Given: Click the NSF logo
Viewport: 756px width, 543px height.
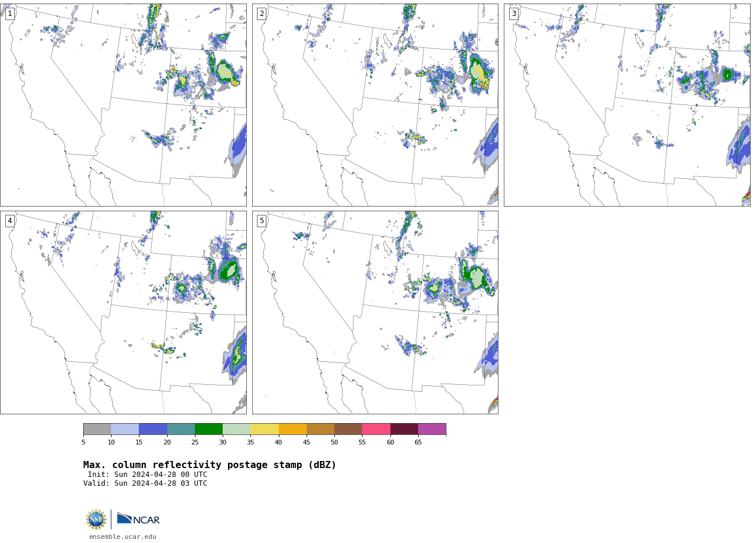Looking at the screenshot, I should coord(96,519).
